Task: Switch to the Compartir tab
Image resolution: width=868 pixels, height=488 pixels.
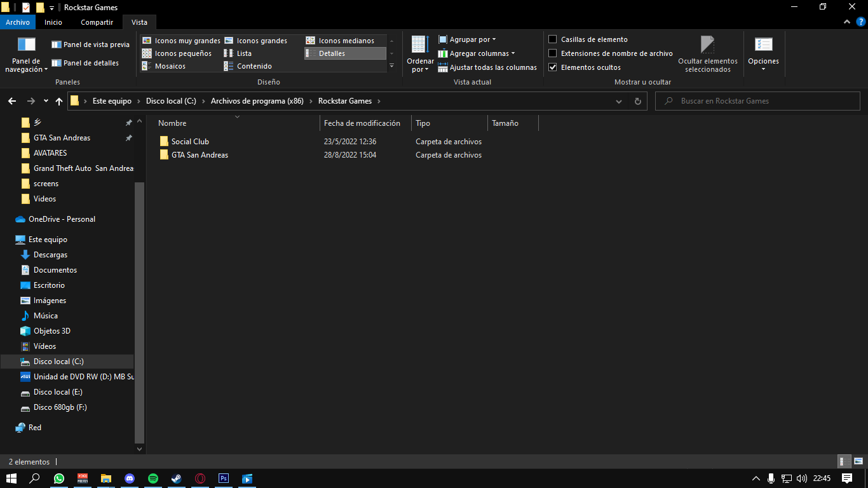Action: [x=97, y=22]
